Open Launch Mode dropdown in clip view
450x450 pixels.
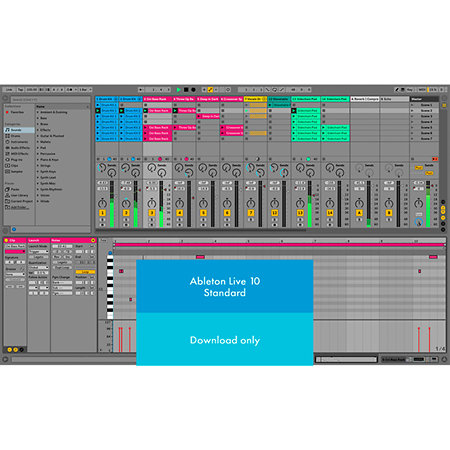[39, 252]
